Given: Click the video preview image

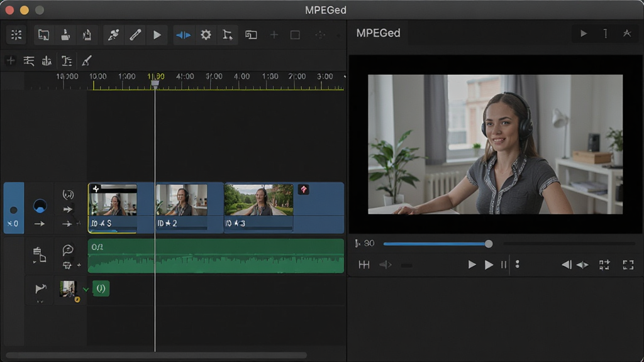Looking at the screenshot, I should [x=496, y=144].
